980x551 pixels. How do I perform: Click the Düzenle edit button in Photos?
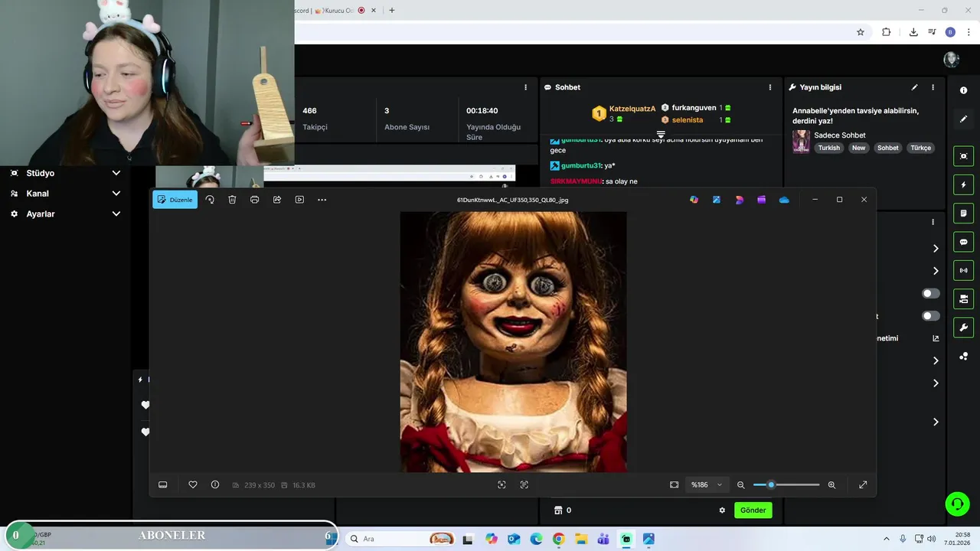[175, 200]
